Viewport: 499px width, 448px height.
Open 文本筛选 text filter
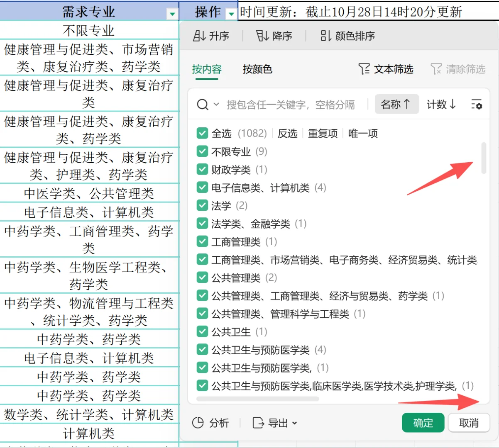(386, 69)
